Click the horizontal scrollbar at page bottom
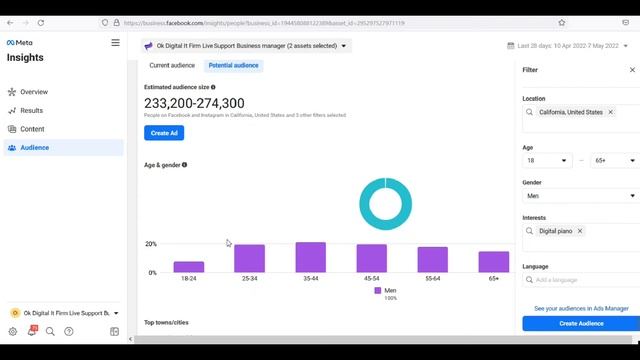This screenshot has width=640, height=360. (x=383, y=339)
